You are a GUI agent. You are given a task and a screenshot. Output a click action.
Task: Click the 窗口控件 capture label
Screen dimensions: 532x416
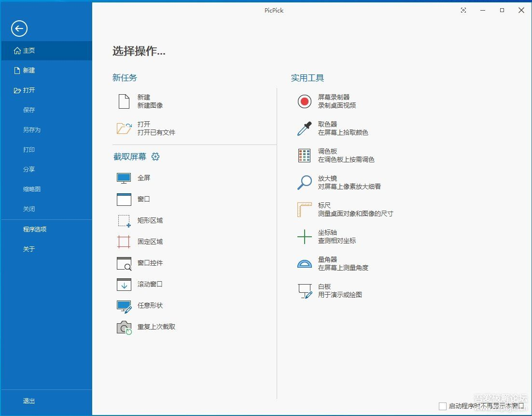pos(150,263)
